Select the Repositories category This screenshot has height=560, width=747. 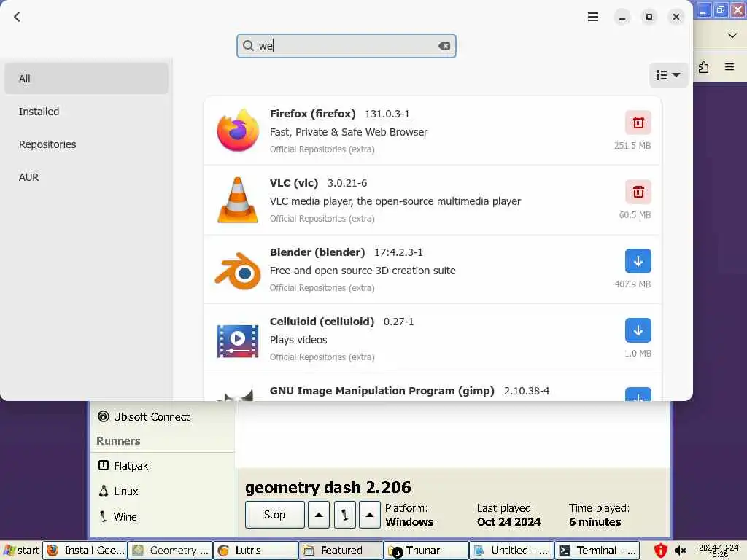86,144
